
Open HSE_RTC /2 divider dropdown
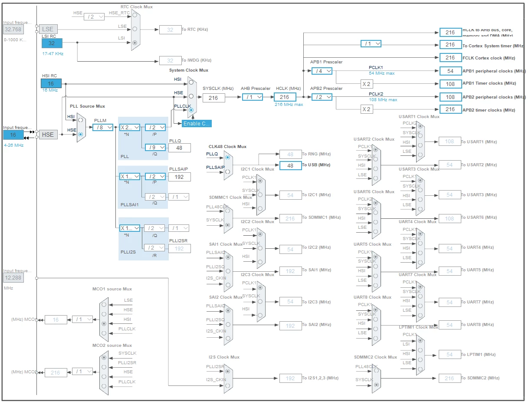(94, 16)
